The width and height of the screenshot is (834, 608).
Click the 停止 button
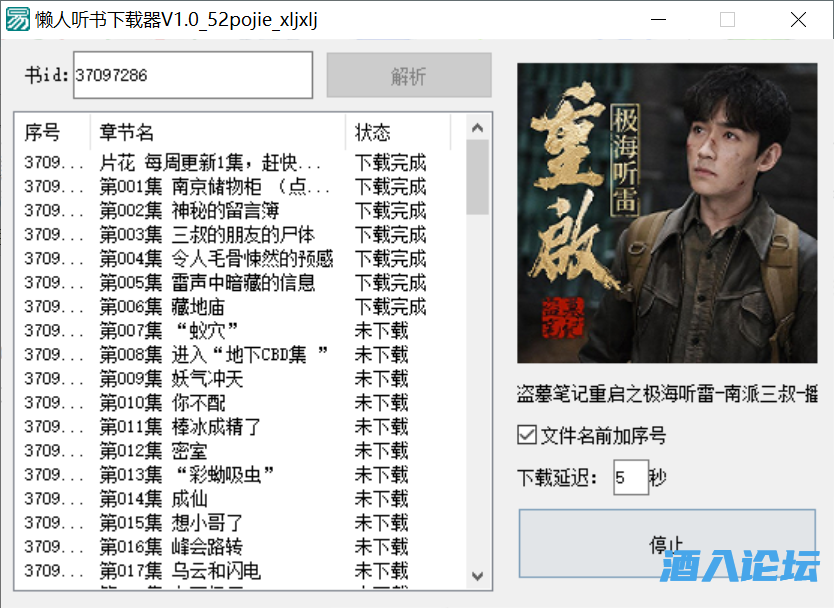667,543
